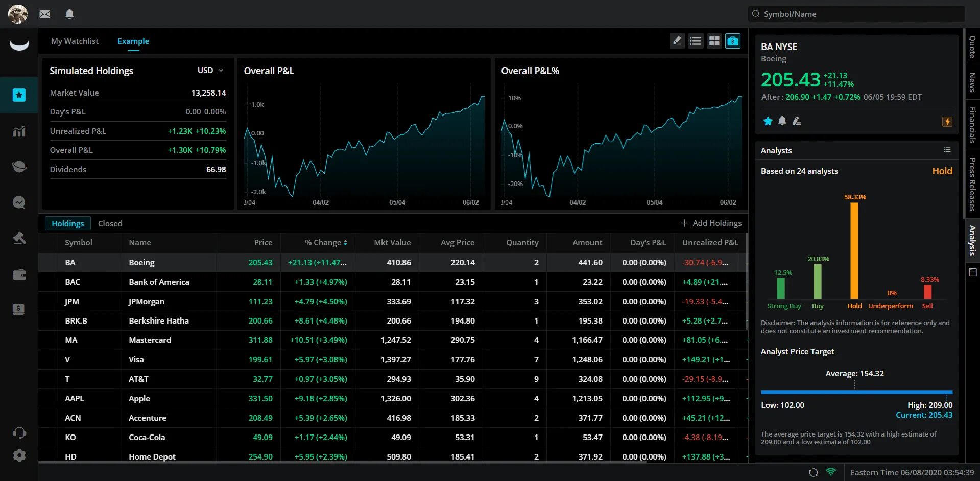Click the blue analyst price target bar
Image resolution: width=980 pixels, height=481 pixels.
click(x=856, y=392)
